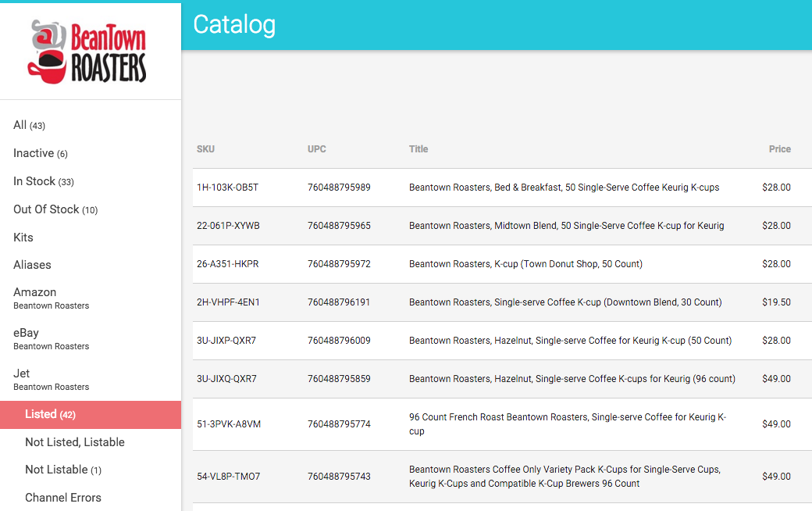Click SKU 3U-JIXQ-QXR7
This screenshot has height=511, width=812.
(x=227, y=380)
